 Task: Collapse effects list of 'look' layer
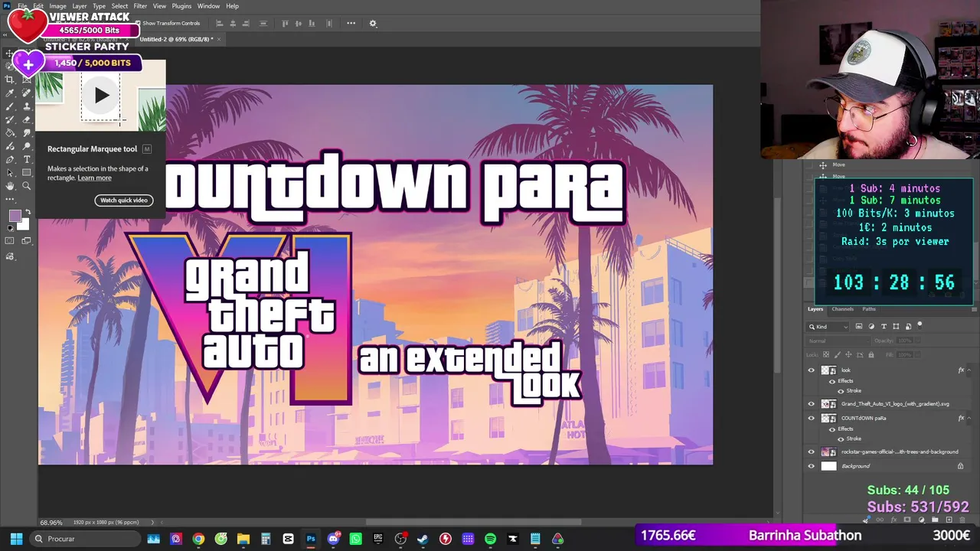coord(969,370)
